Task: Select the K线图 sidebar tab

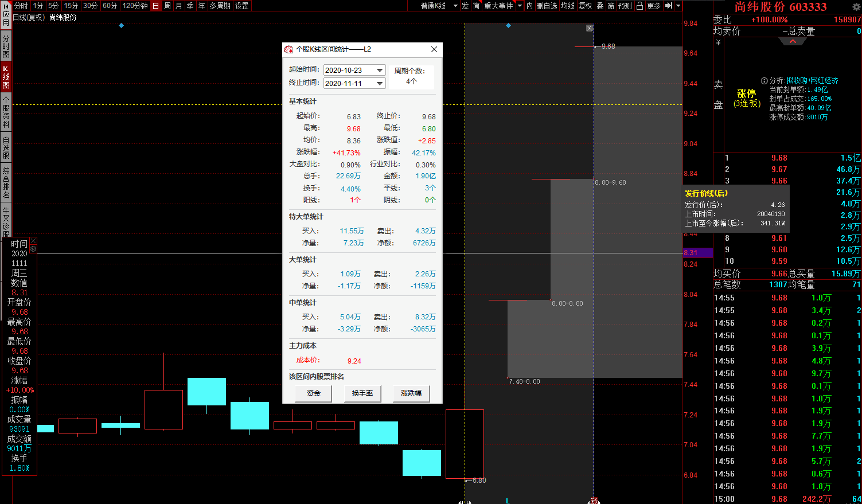Action: 6,77
